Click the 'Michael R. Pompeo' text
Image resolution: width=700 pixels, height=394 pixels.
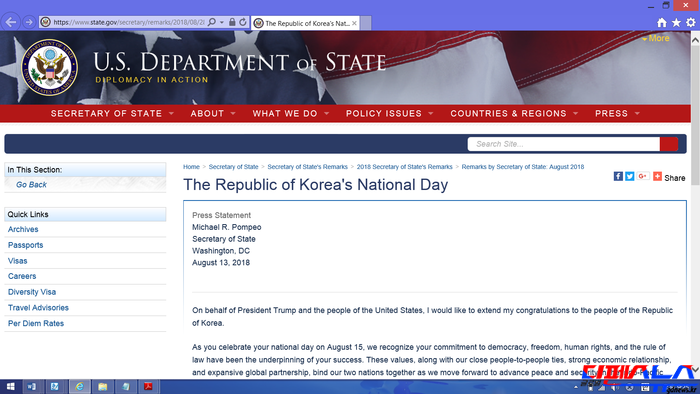point(227,227)
